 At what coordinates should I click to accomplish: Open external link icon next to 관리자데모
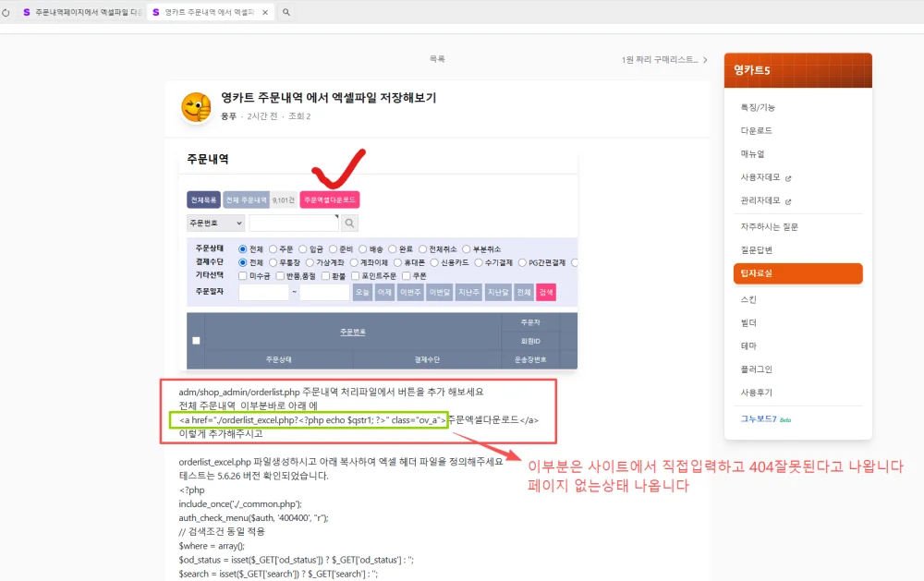pyautogui.click(x=788, y=201)
